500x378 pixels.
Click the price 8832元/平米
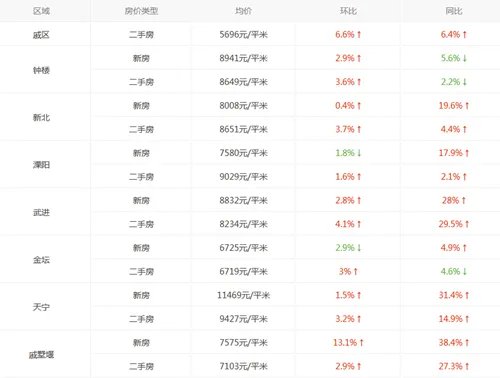coord(243,200)
